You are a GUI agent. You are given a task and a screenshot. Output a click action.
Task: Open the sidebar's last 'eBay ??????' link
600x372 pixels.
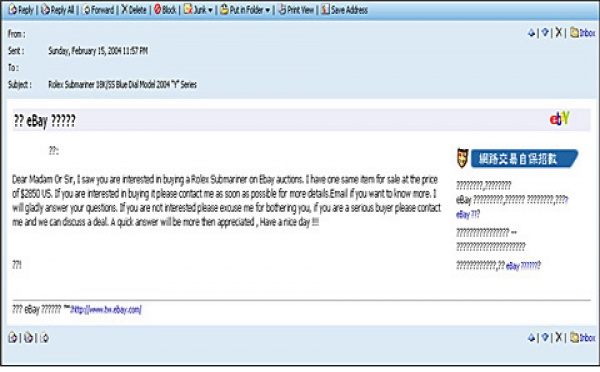(523, 266)
